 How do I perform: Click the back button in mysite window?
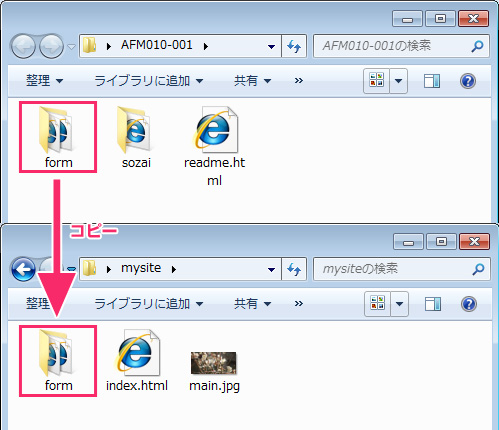click(x=23, y=269)
